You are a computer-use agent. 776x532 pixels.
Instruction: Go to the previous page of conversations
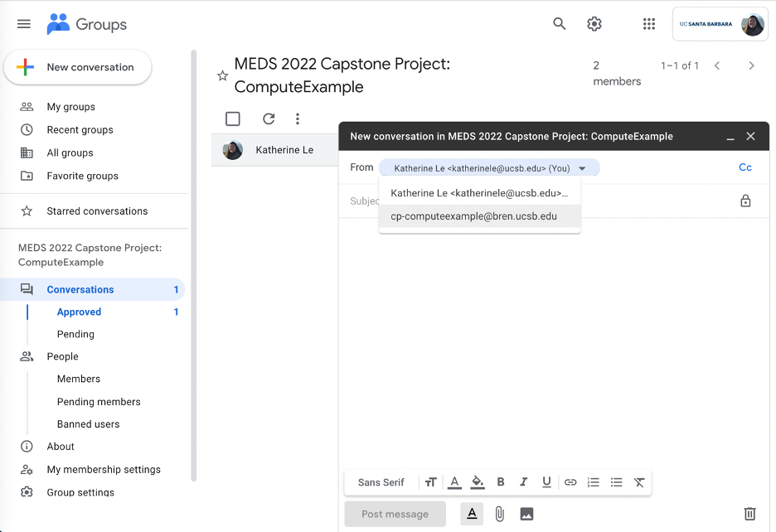pyautogui.click(x=716, y=65)
